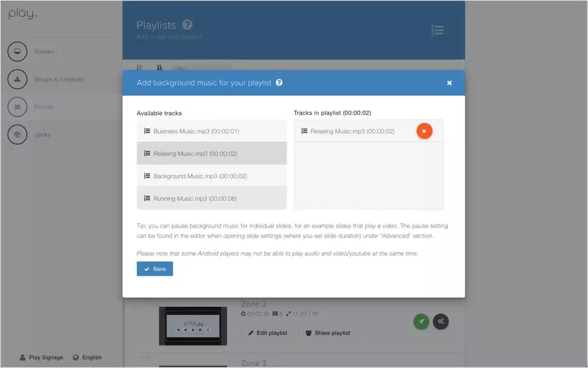
Task: Save the background music selection
Action: [155, 269]
